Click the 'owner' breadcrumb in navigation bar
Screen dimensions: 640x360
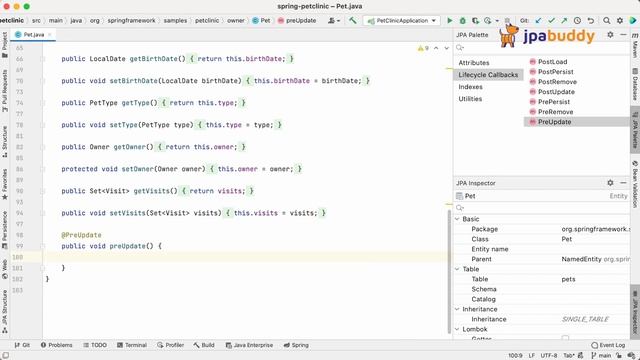236,20
